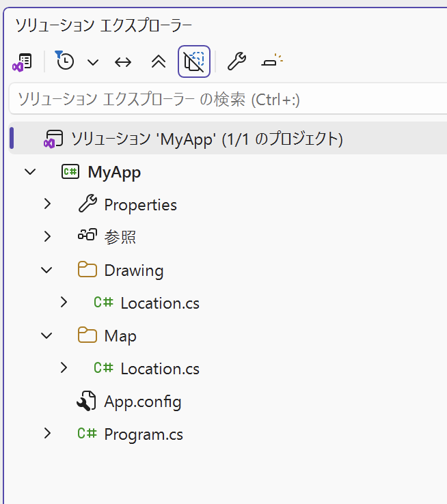Toggle Show All Files button
This screenshot has width=447, height=504.
tap(194, 61)
